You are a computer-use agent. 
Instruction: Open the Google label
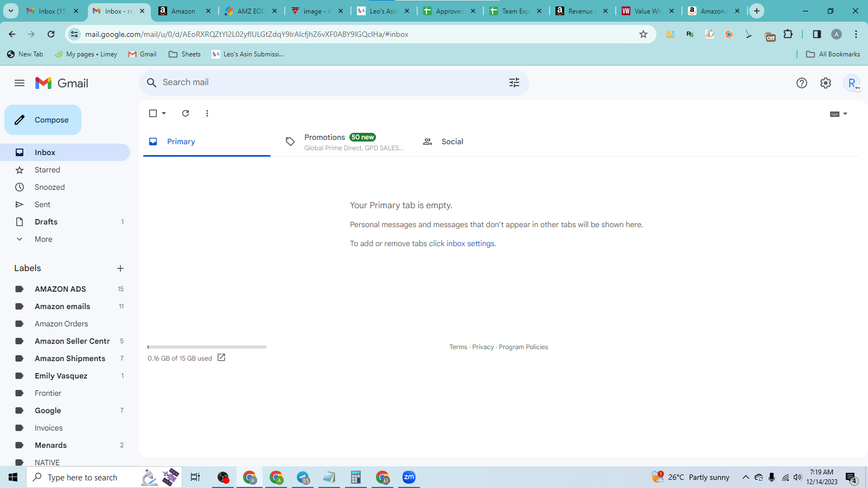[65, 410]
